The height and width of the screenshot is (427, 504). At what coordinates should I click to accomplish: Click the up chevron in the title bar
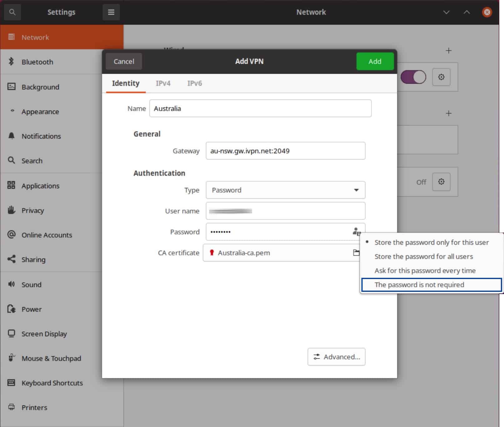[x=467, y=12]
